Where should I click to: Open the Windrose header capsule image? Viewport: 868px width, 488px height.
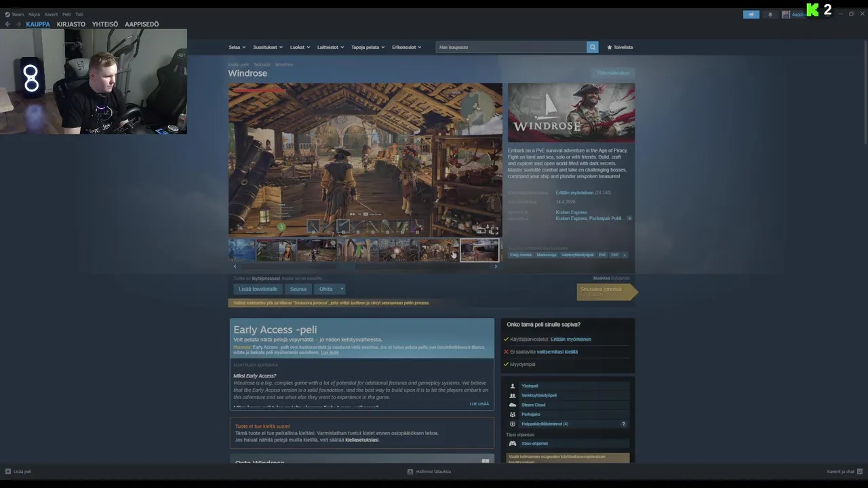pos(571,113)
